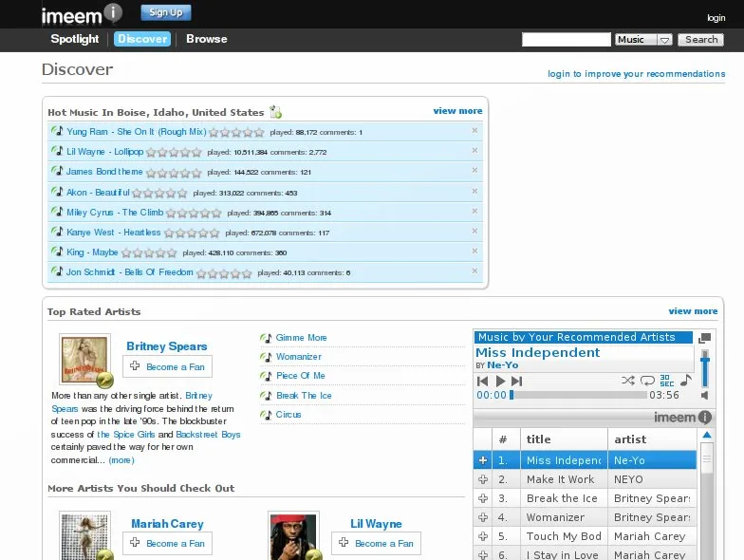This screenshot has height=560, width=744.
Task: Remove Miley Cyrus - The Climb row
Action: [x=474, y=211]
